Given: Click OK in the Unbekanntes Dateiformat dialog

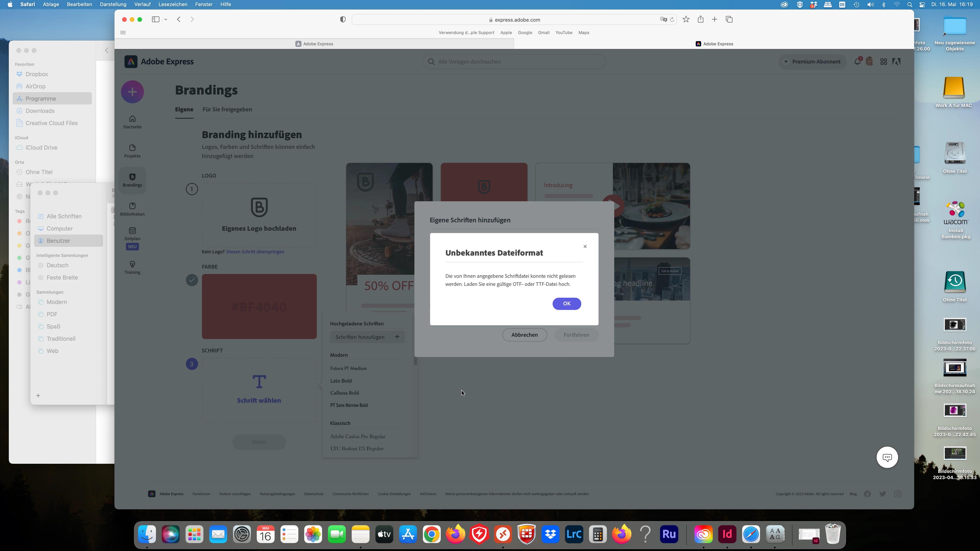Looking at the screenshot, I should tap(567, 303).
